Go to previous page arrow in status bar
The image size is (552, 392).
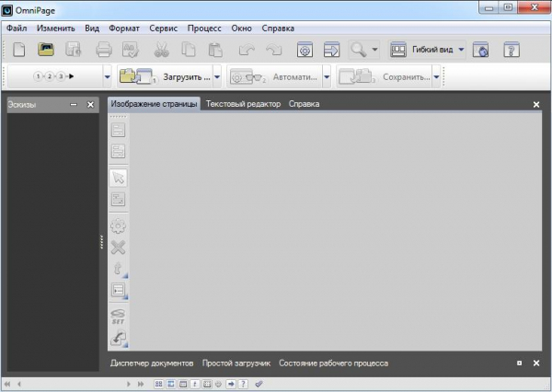point(19,384)
